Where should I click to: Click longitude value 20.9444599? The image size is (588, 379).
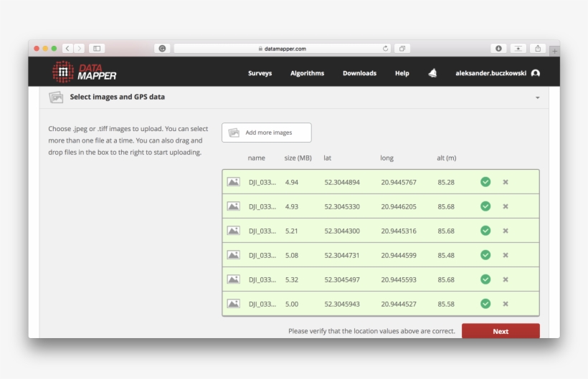399,255
